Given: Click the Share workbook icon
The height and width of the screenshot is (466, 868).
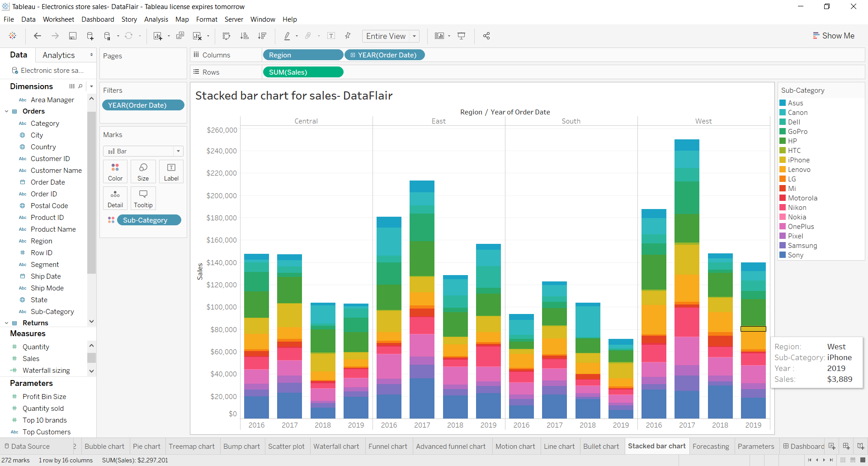Looking at the screenshot, I should (486, 36).
